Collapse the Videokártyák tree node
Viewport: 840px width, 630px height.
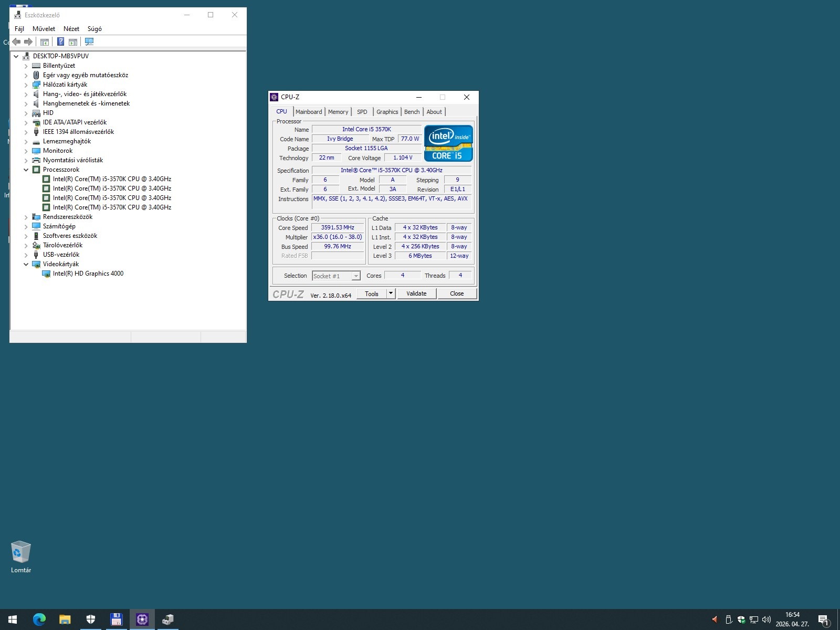[26, 264]
